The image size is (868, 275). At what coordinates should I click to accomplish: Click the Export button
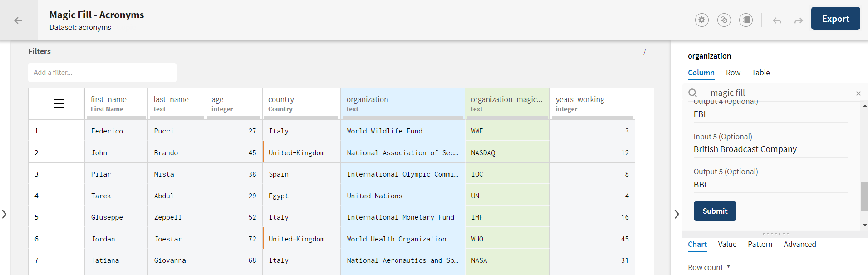(835, 19)
